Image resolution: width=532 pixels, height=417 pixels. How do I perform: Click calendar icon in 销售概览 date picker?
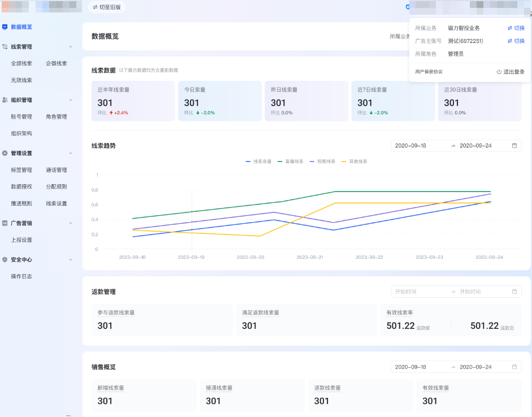pos(514,367)
